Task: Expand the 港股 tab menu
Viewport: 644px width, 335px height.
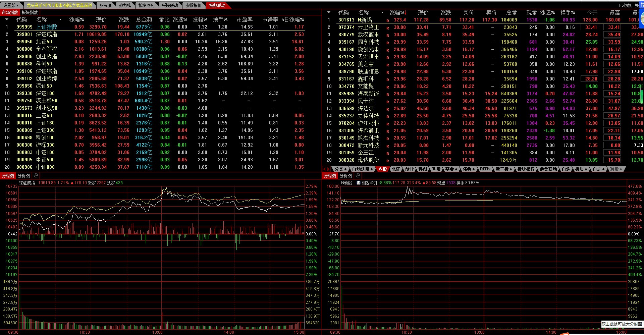Action: pos(621,169)
